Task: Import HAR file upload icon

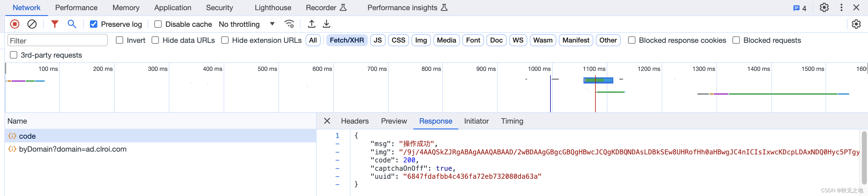Action: [312, 24]
